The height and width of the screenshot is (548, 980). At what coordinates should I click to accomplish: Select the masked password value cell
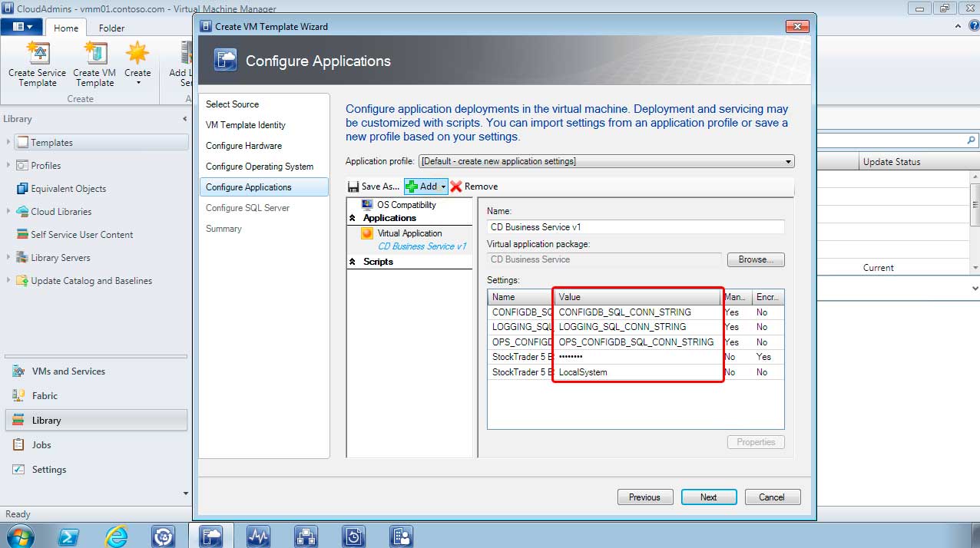(638, 357)
